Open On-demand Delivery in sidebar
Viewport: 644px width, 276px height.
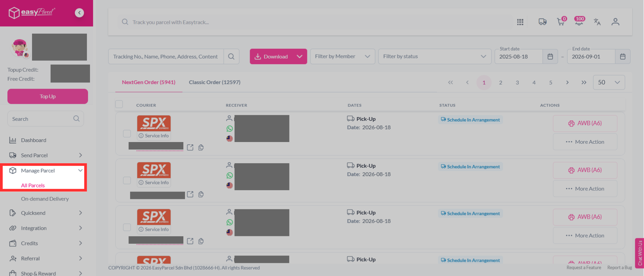45,199
